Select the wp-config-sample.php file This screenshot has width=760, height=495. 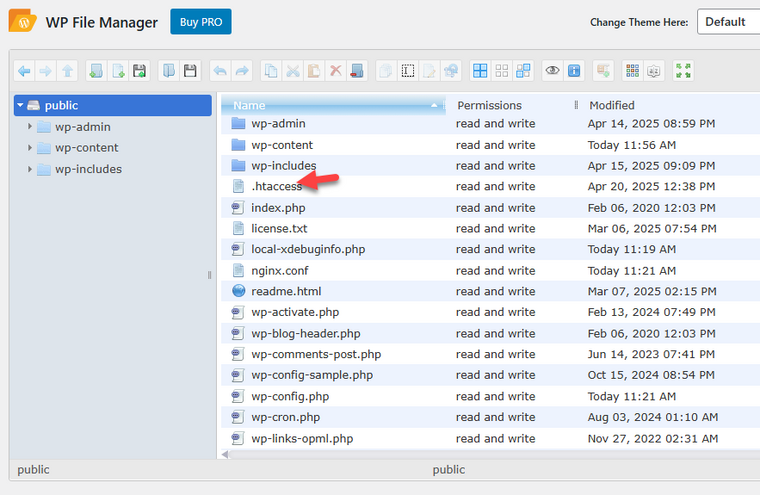pos(491,375)
